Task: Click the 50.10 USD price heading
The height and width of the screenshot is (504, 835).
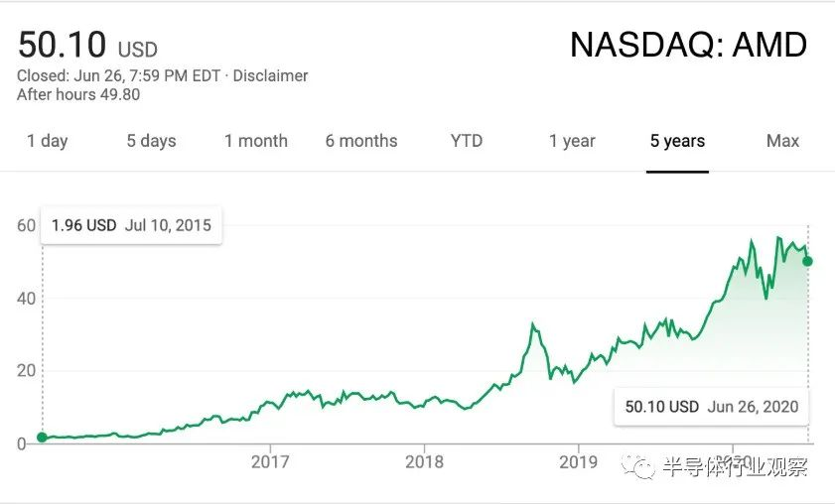Action: [87, 45]
